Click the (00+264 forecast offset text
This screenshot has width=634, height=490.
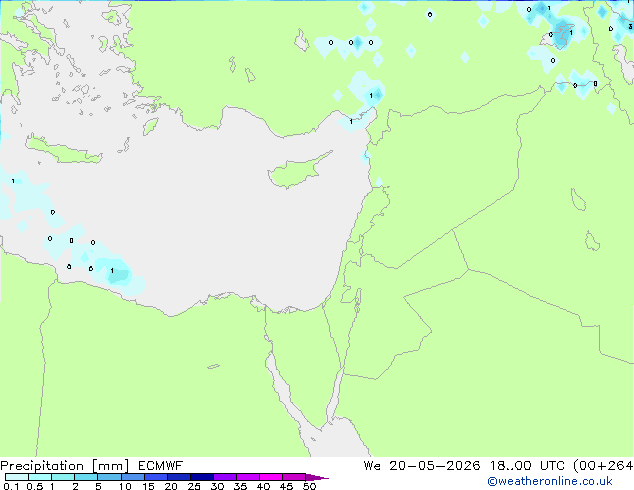[603, 466]
